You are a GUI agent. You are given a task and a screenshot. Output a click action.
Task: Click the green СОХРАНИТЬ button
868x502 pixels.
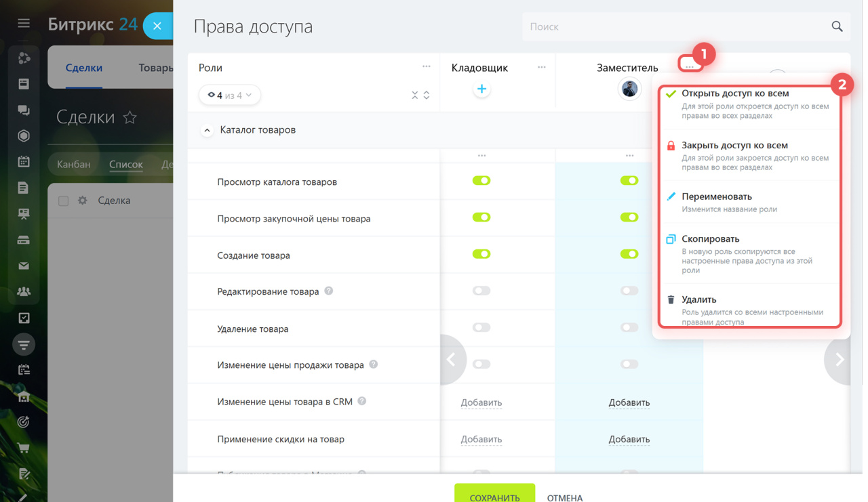pyautogui.click(x=494, y=493)
